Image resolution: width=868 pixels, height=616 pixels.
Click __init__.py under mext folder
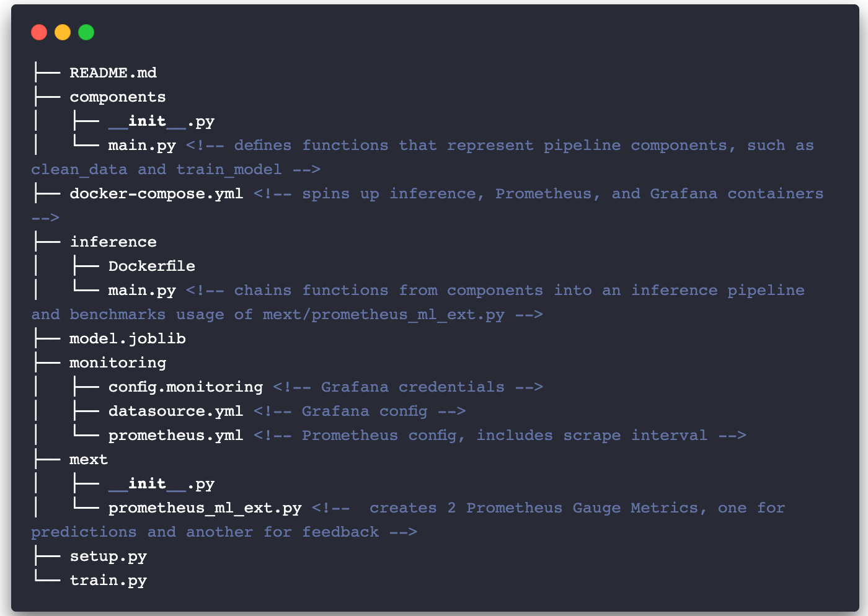[x=161, y=484]
